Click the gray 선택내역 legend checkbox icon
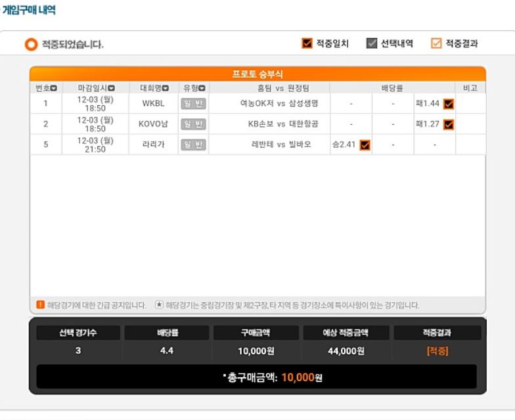 372,43
